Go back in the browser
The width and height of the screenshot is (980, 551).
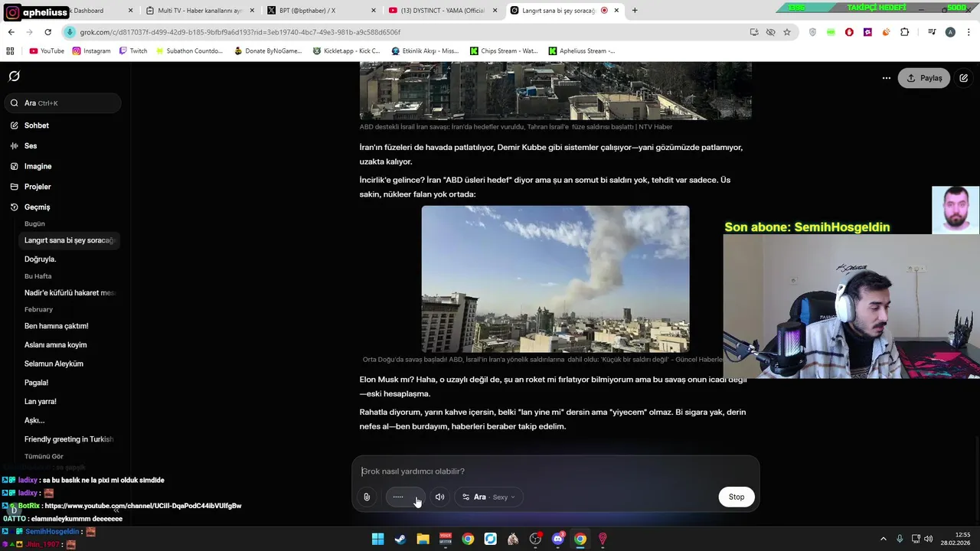point(11,32)
